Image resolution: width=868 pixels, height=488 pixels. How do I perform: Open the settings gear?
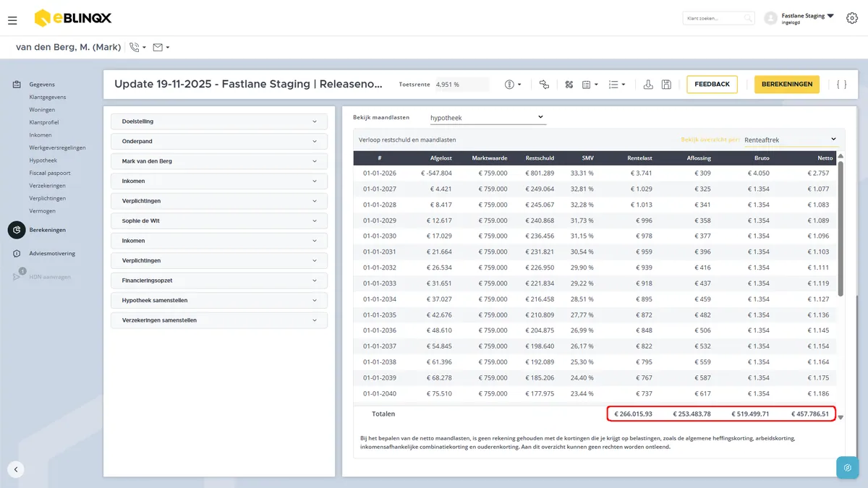tap(851, 18)
